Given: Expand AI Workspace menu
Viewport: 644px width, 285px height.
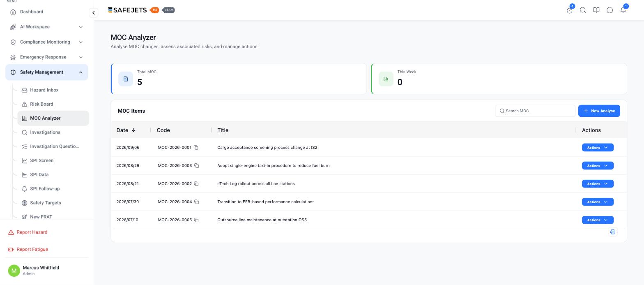Looking at the screenshot, I should click(x=47, y=27).
